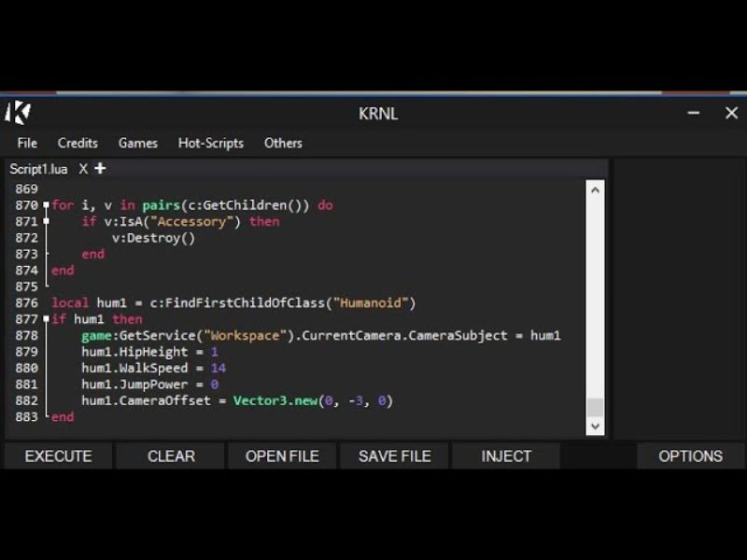Click the KRNL title text
747x560 pixels.
click(x=378, y=114)
